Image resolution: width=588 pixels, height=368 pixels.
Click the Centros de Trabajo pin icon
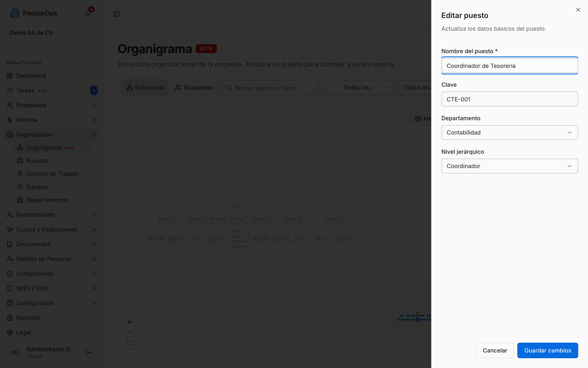point(20,174)
